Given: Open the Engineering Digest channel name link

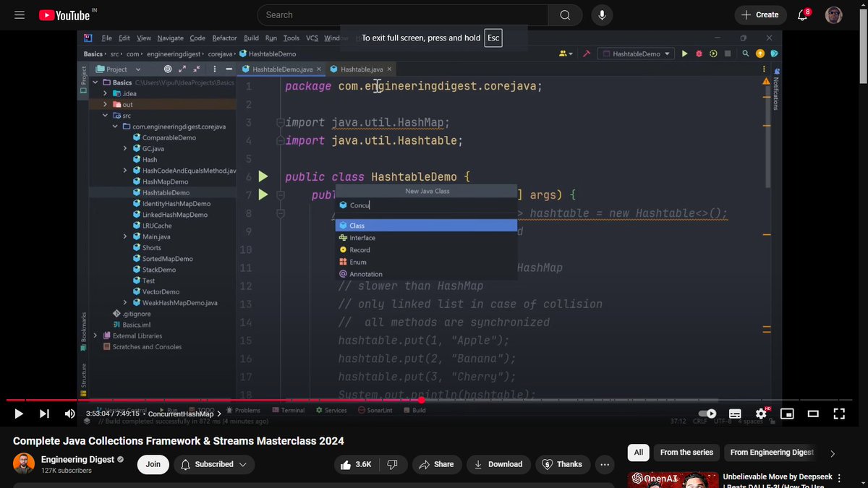Looking at the screenshot, I should pos(77,460).
